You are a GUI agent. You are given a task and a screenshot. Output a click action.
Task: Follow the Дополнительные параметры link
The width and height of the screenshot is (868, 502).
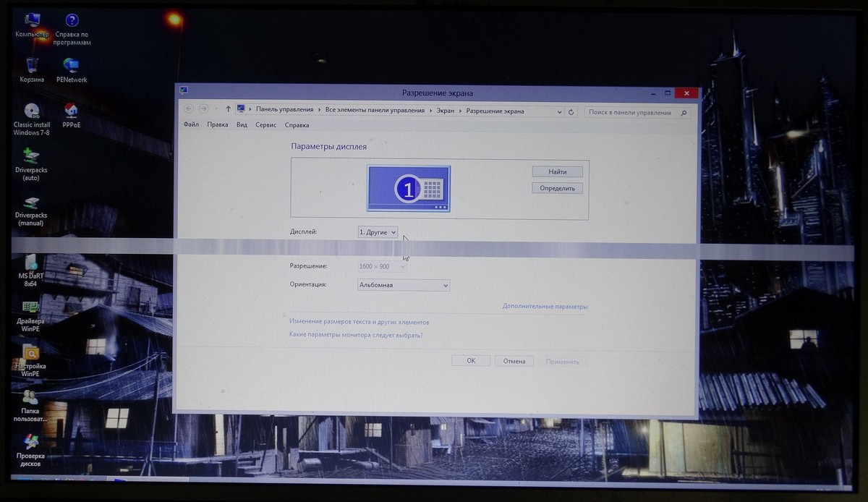point(545,307)
